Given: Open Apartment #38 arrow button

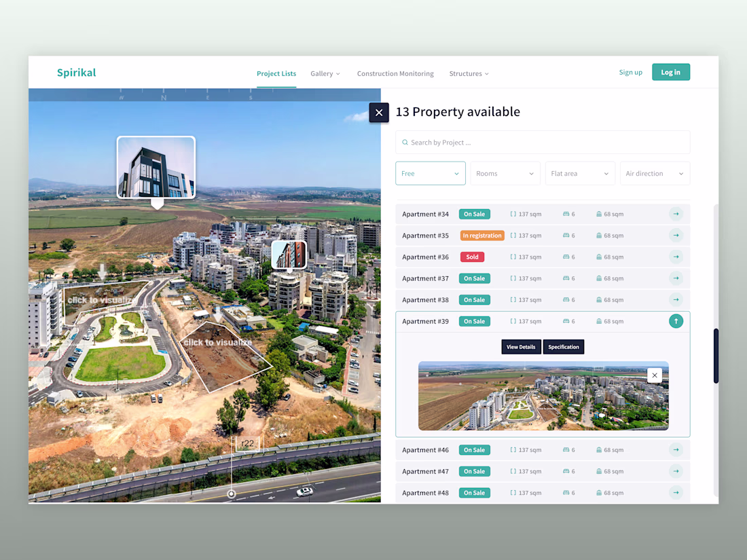Looking at the screenshot, I should coord(676,299).
